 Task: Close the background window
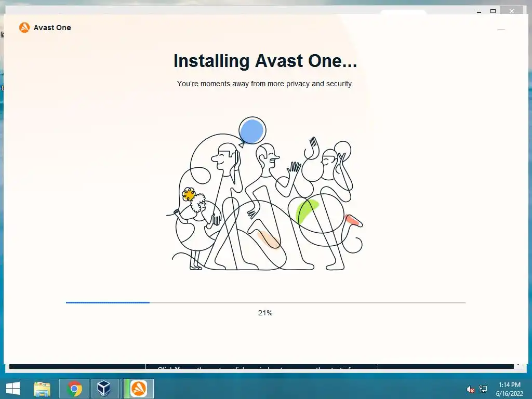point(512,11)
